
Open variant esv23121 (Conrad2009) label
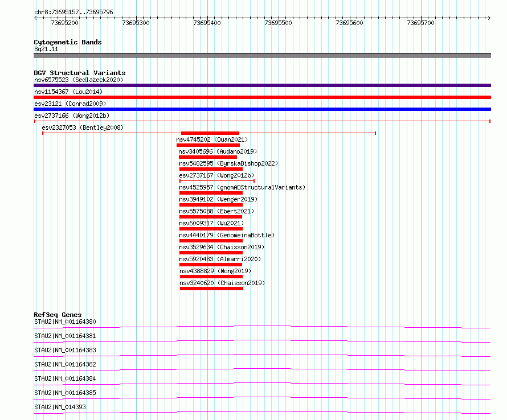pos(70,104)
